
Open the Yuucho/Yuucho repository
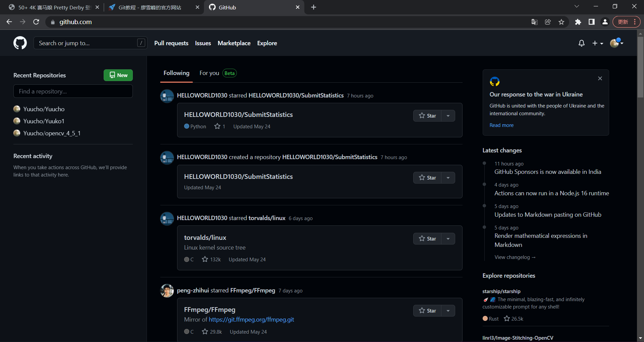coord(44,109)
